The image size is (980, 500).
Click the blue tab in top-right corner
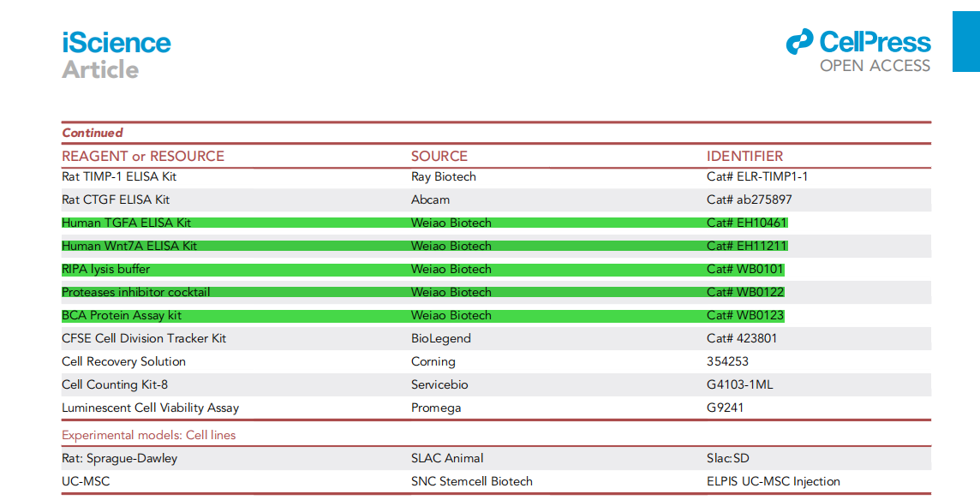965,41
